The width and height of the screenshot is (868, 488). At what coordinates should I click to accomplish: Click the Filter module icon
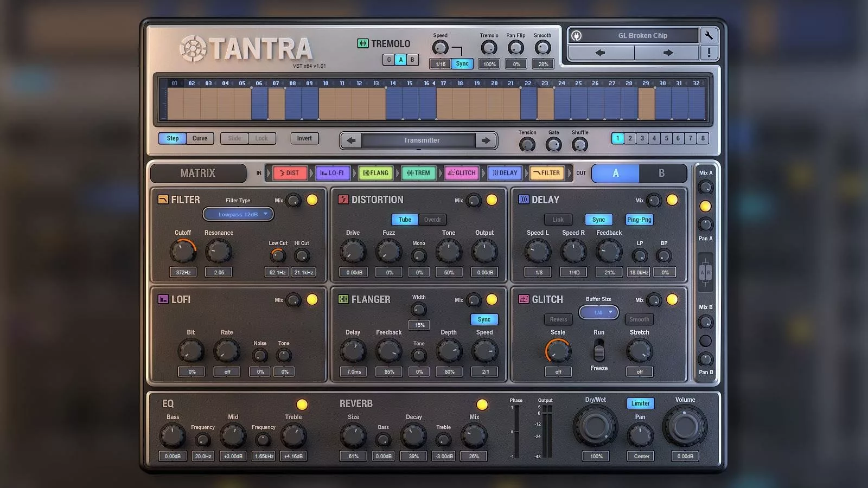(163, 200)
